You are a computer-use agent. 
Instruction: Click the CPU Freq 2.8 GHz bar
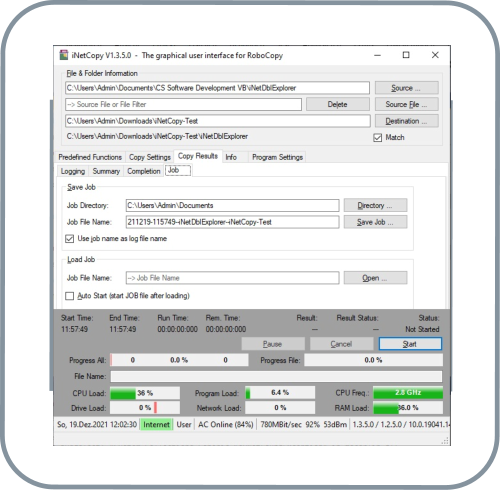coord(408,393)
